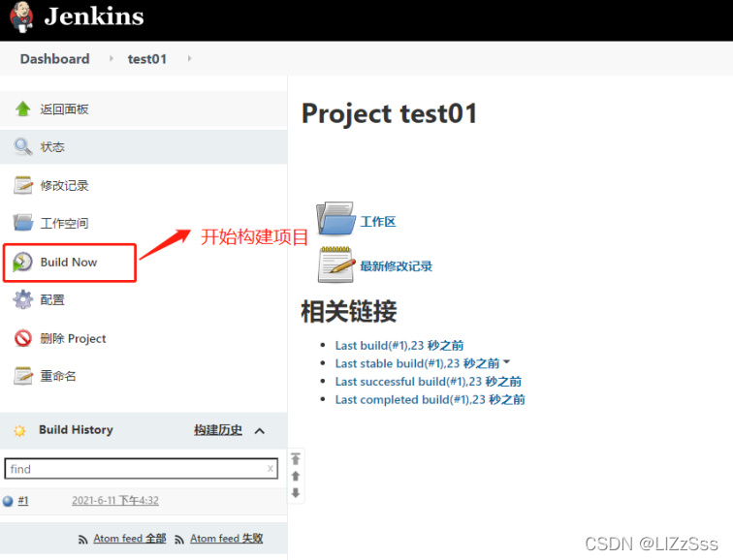
Task: Open build #1 link
Action: click(23, 501)
